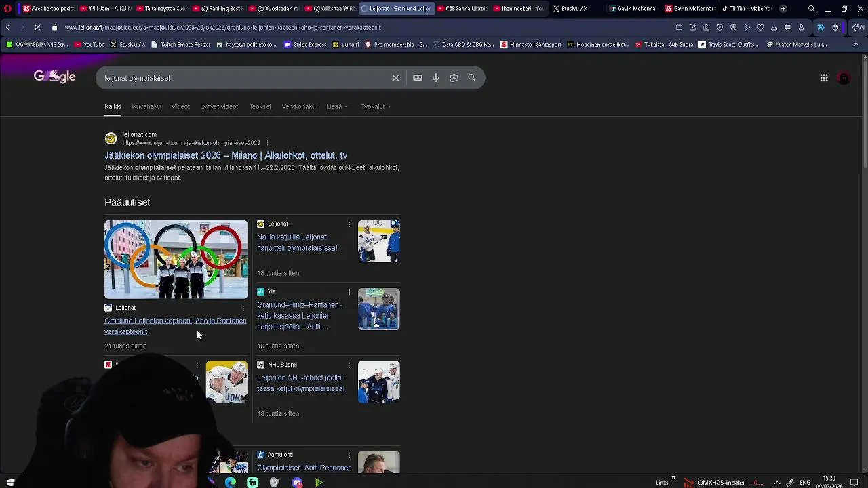
Task: Open options dots on Yle news card
Action: pyautogui.click(x=349, y=292)
